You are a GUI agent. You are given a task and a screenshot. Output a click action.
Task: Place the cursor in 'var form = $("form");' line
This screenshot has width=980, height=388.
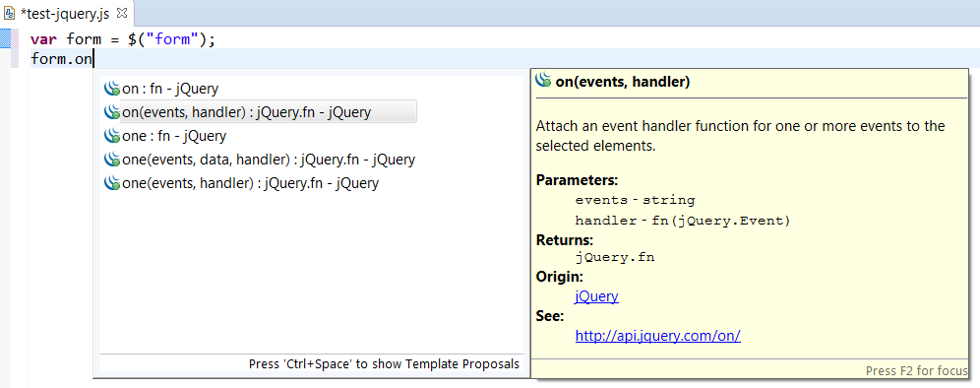pyautogui.click(x=122, y=39)
